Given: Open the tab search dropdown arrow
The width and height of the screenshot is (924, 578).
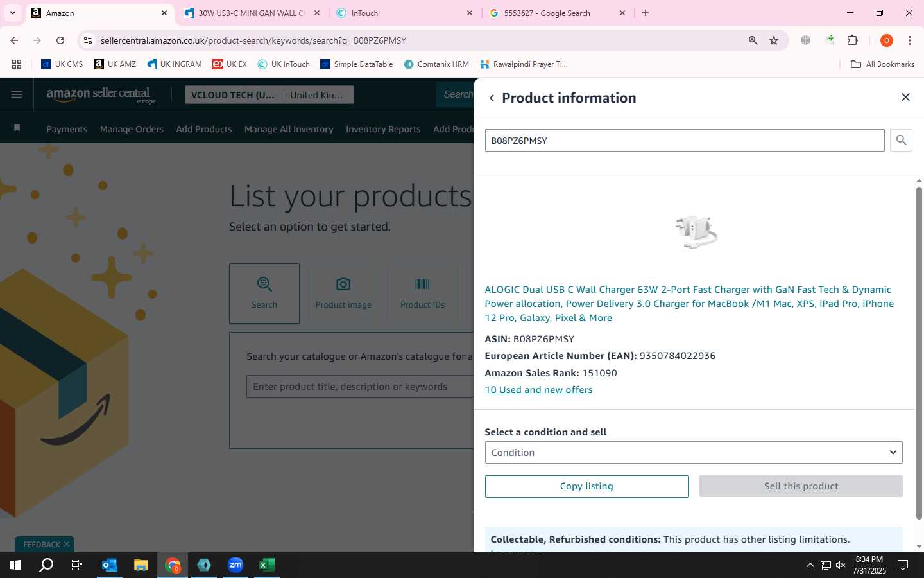Looking at the screenshot, I should (x=12, y=13).
